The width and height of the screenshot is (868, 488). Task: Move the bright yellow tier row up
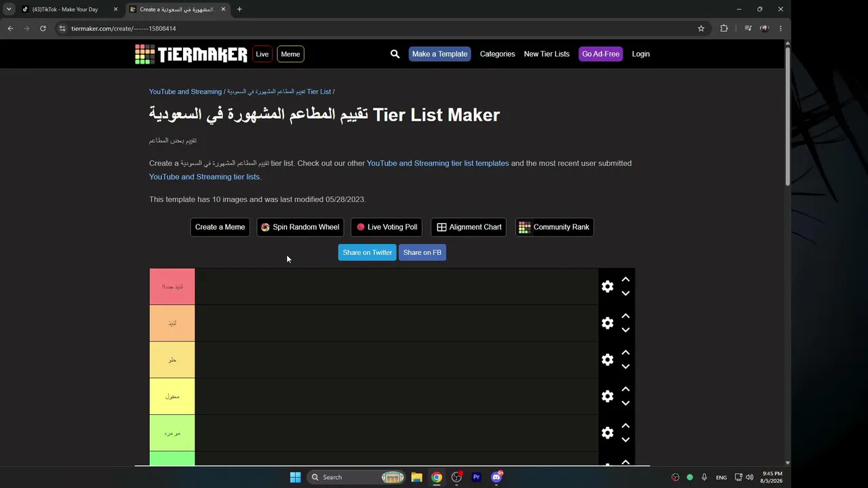[626, 389]
